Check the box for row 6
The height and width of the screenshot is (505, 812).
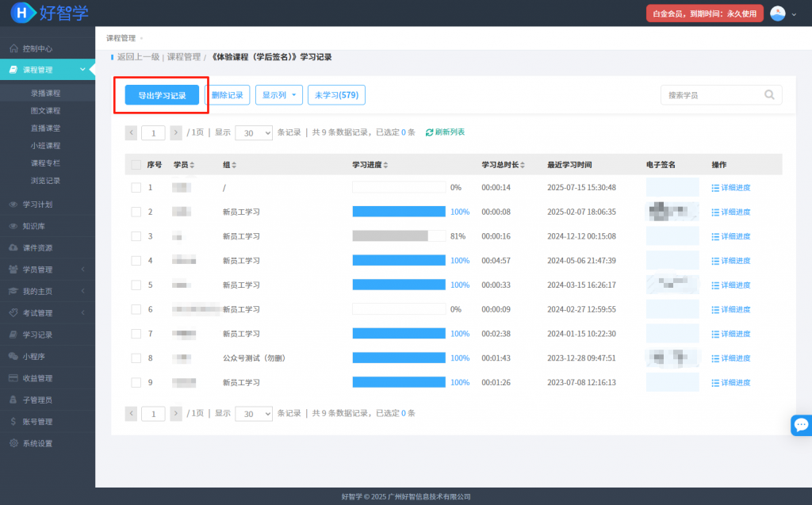pyautogui.click(x=136, y=309)
